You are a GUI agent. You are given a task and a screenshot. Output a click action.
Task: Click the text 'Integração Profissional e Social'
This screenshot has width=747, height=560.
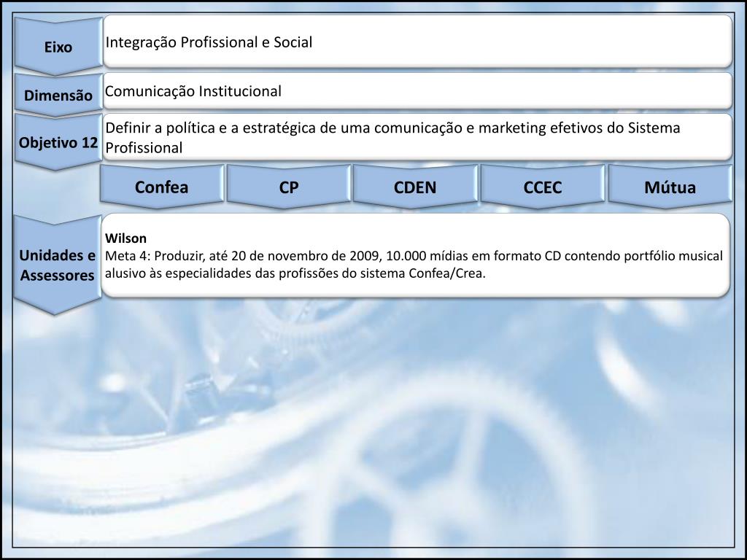click(x=209, y=42)
